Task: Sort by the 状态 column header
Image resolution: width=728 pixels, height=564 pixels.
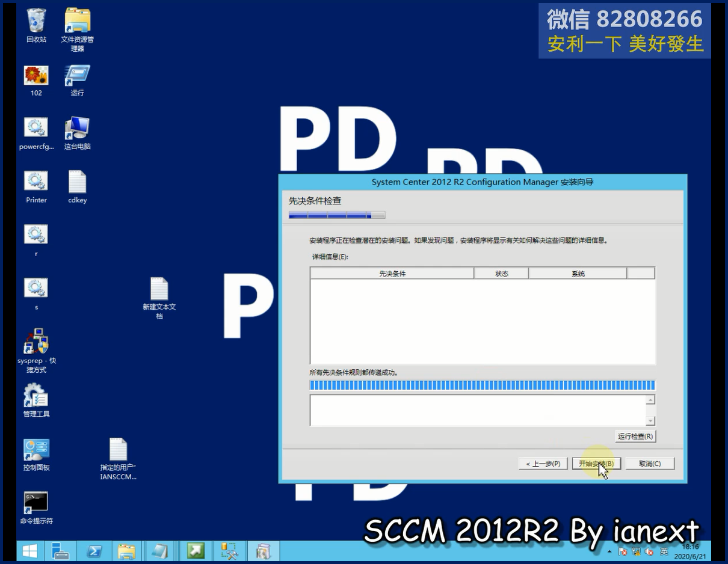Action: [501, 274]
